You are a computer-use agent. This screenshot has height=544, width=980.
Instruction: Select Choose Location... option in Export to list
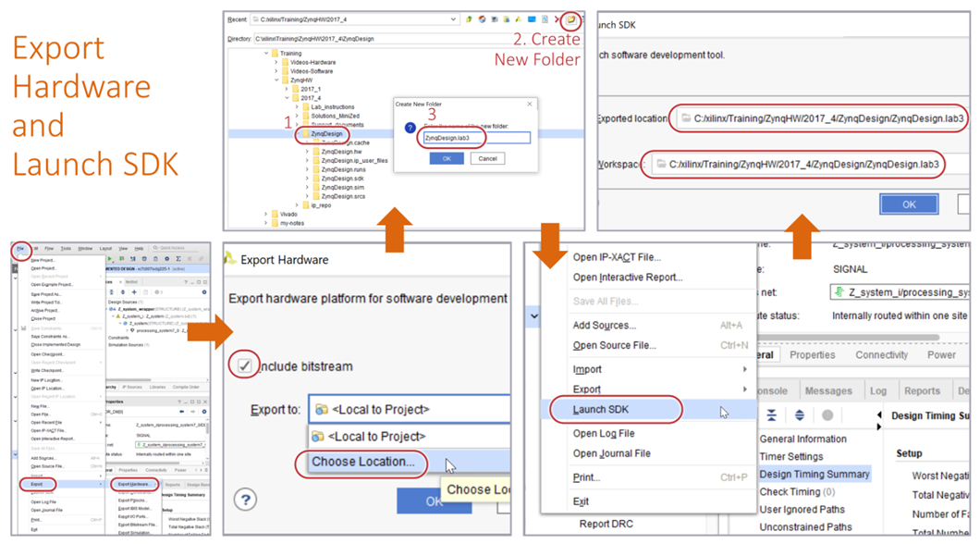(x=410, y=462)
